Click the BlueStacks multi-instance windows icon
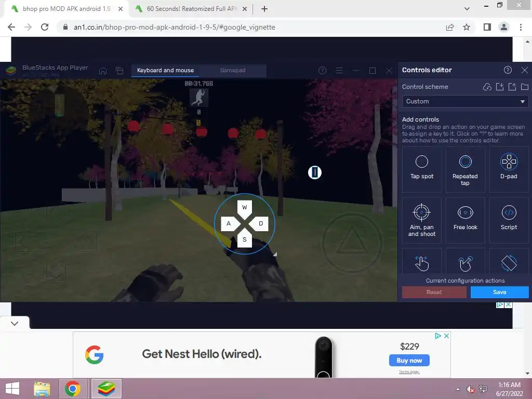 point(119,71)
